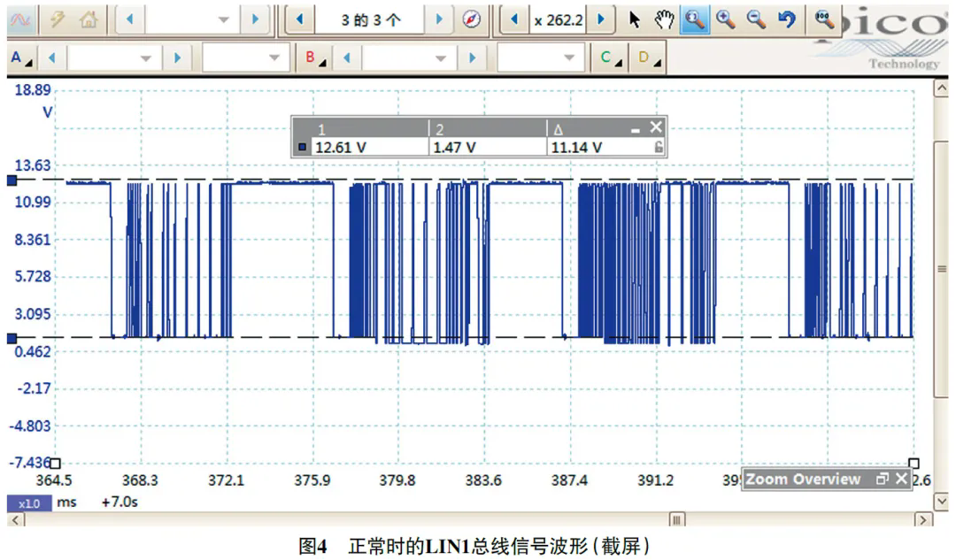The height and width of the screenshot is (560, 956).
Task: Click the horizontal scrollbar thumb
Action: pos(677,520)
